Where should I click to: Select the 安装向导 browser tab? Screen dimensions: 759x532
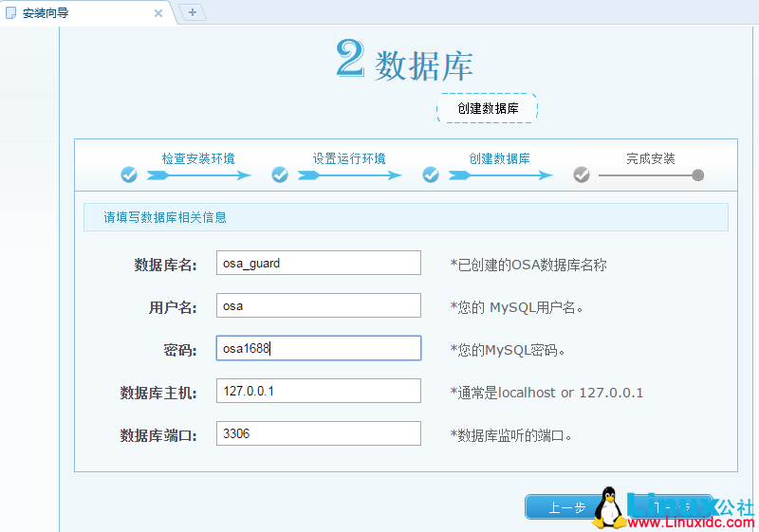(87, 13)
